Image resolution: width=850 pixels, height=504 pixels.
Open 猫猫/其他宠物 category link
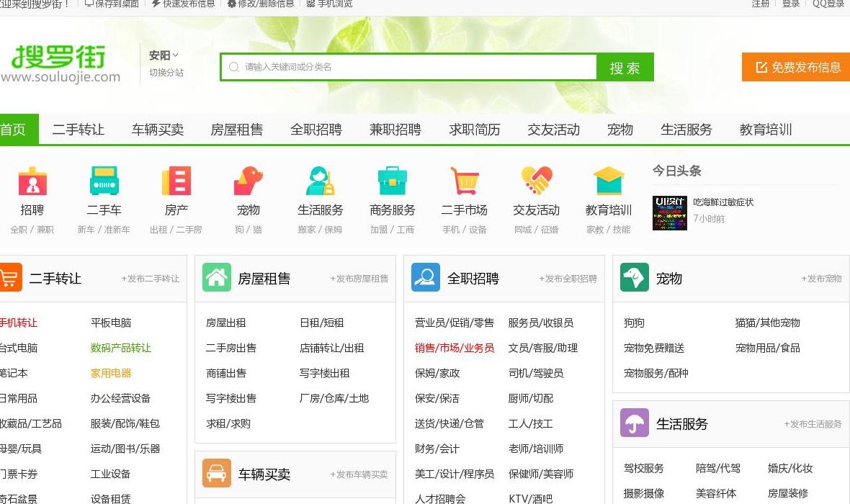tap(768, 323)
